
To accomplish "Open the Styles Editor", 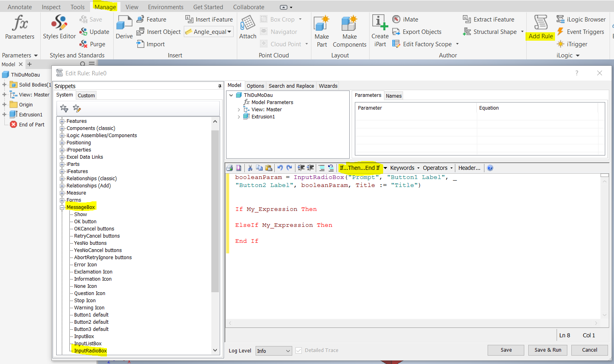I will click(59, 27).
